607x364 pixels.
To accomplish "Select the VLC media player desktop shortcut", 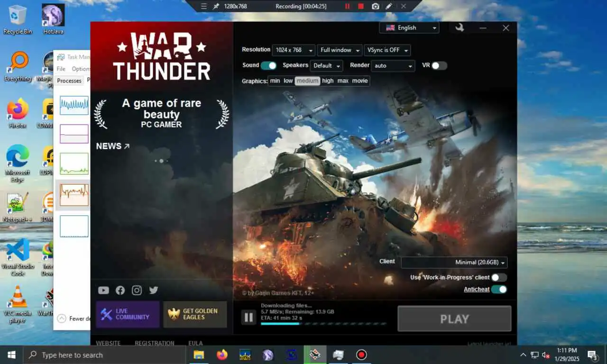I will point(18,304).
